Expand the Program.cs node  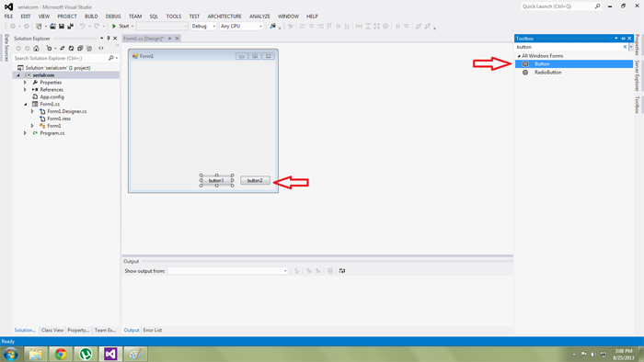[x=25, y=133]
